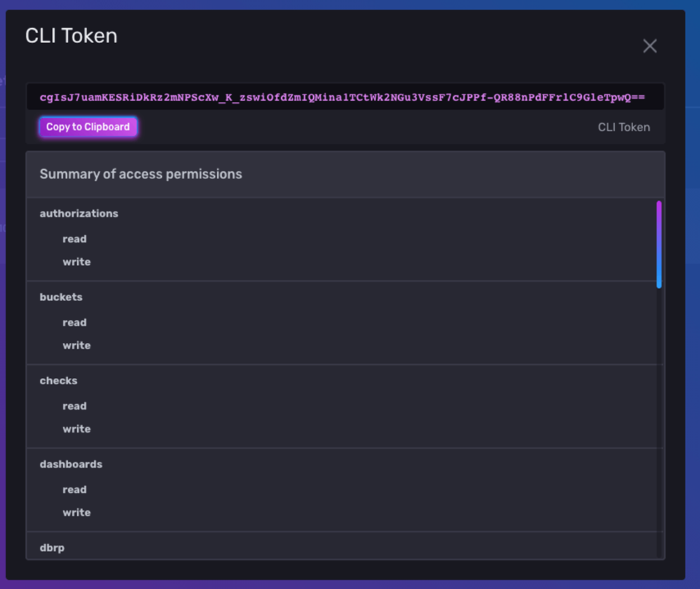Click write under buckets
This screenshot has width=700, height=589.
pos(76,345)
